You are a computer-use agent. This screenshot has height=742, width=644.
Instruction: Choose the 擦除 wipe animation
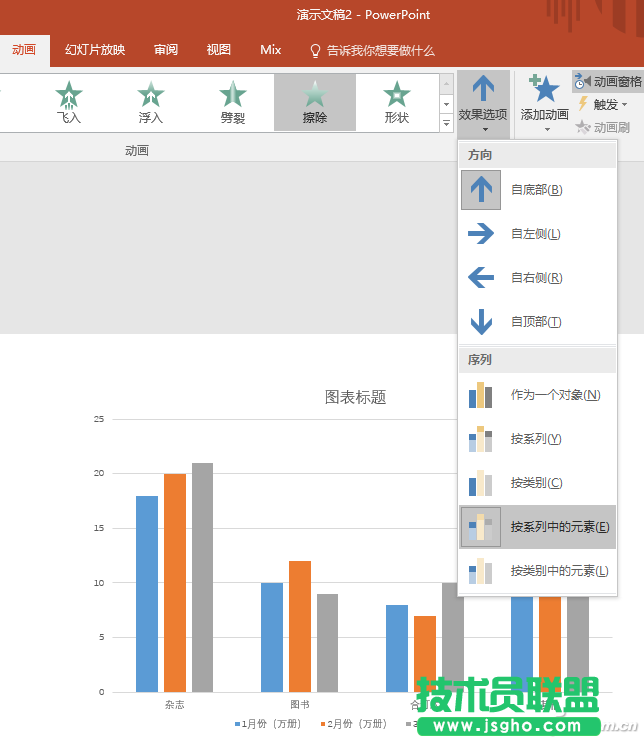(315, 101)
